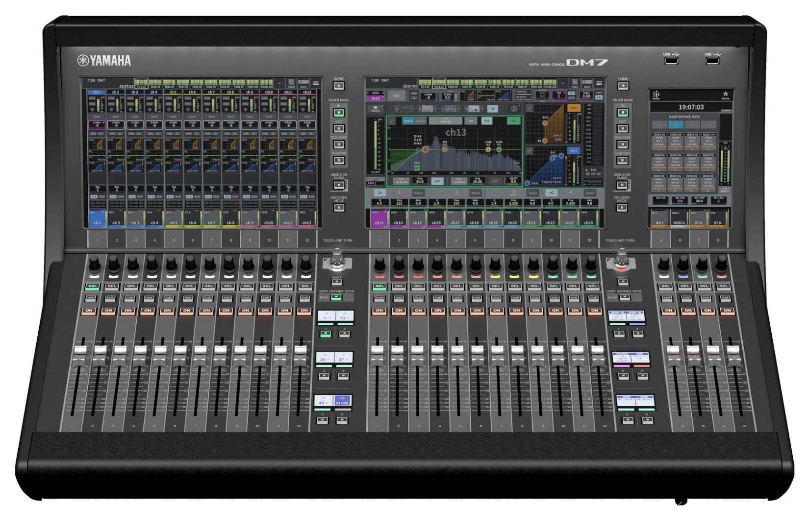Open the -12 dB/oct slope dropdown
Viewport: 807px width, 532px height.
[402, 180]
